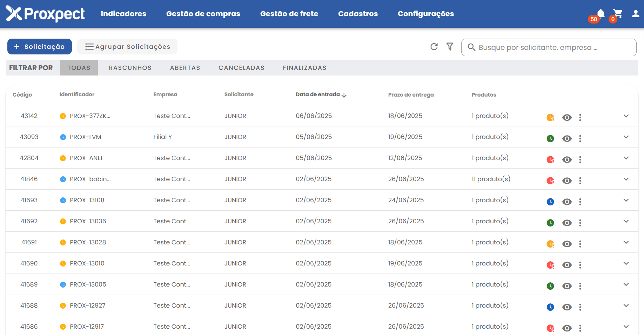Open the shopping cart icon

pyautogui.click(x=618, y=14)
